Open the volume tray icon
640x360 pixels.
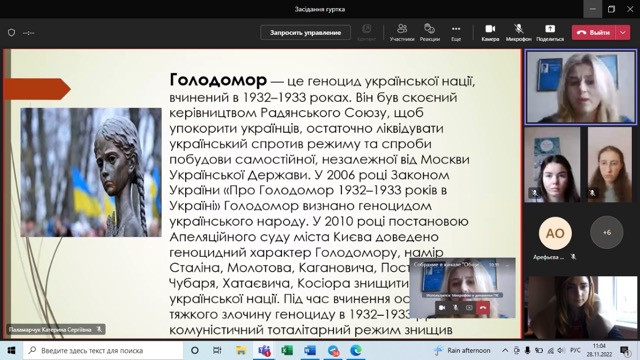pyautogui.click(x=561, y=350)
